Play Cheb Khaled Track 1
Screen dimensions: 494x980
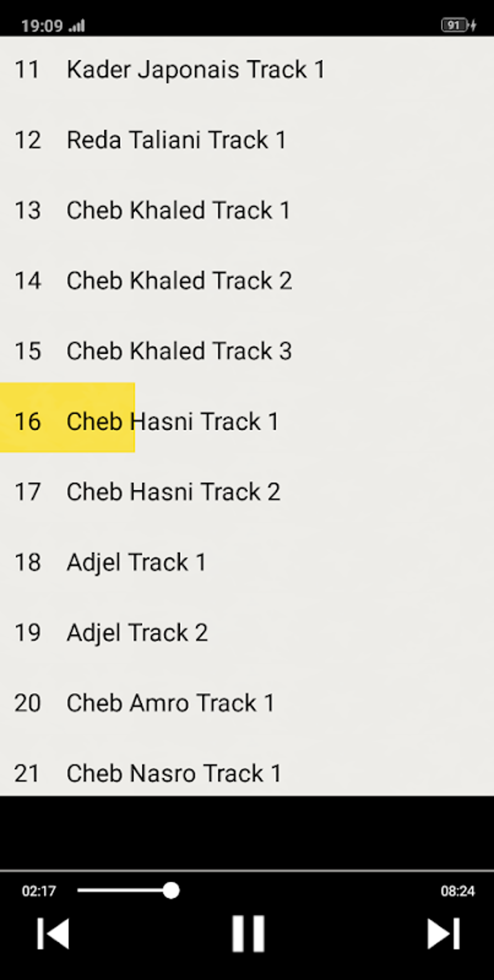pyautogui.click(x=178, y=211)
